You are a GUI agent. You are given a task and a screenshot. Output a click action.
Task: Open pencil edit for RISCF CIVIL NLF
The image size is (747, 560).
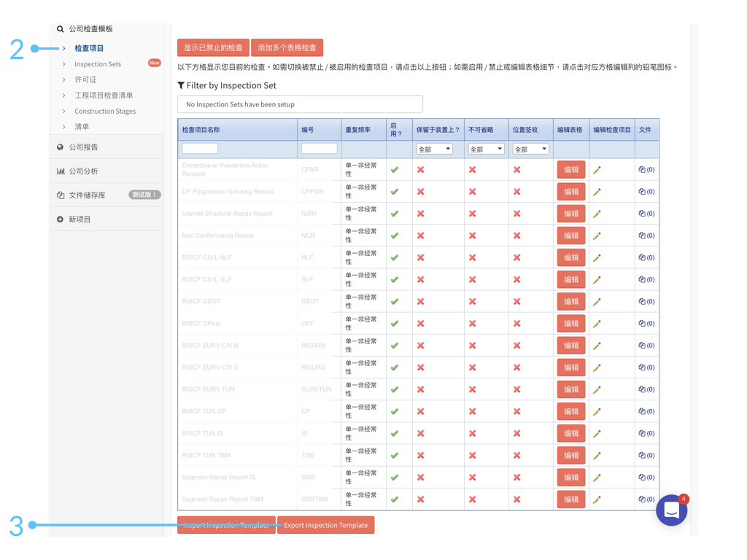(597, 257)
